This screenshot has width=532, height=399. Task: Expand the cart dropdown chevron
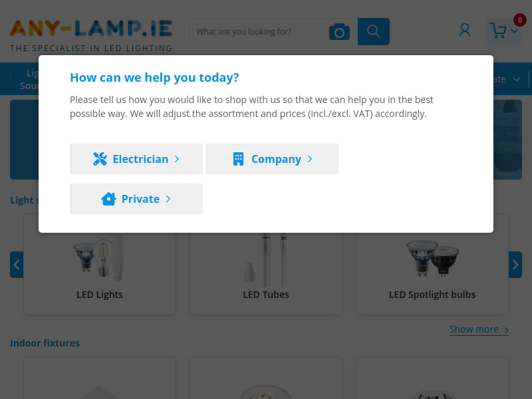click(514, 31)
